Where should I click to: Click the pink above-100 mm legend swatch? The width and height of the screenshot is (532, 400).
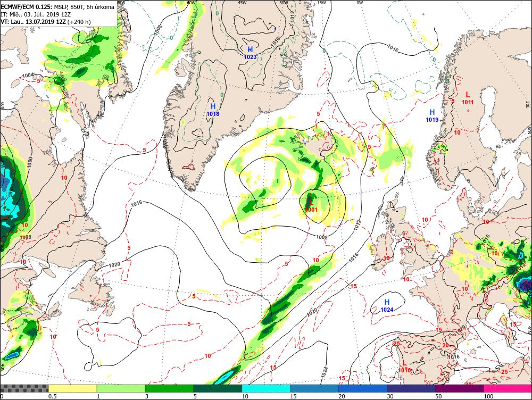click(508, 388)
